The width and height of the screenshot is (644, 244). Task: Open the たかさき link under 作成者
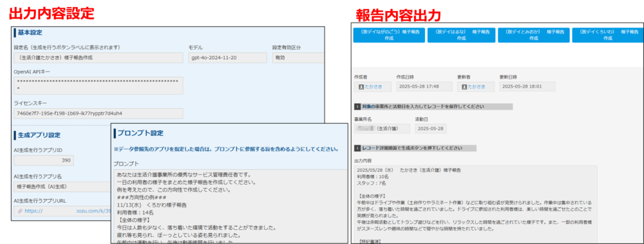[374, 87]
